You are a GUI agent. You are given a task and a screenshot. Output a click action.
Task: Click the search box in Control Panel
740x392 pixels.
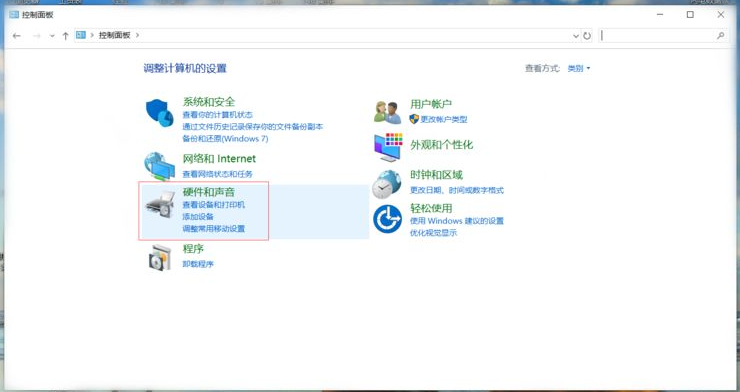(x=664, y=35)
